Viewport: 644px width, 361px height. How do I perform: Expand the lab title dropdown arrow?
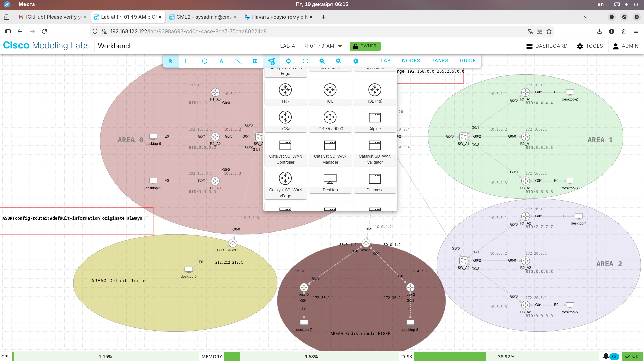pos(340,46)
